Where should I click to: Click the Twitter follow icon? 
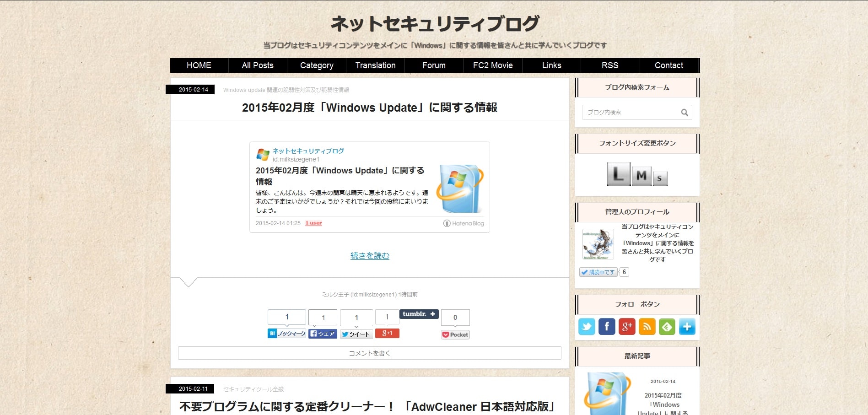coord(587,327)
